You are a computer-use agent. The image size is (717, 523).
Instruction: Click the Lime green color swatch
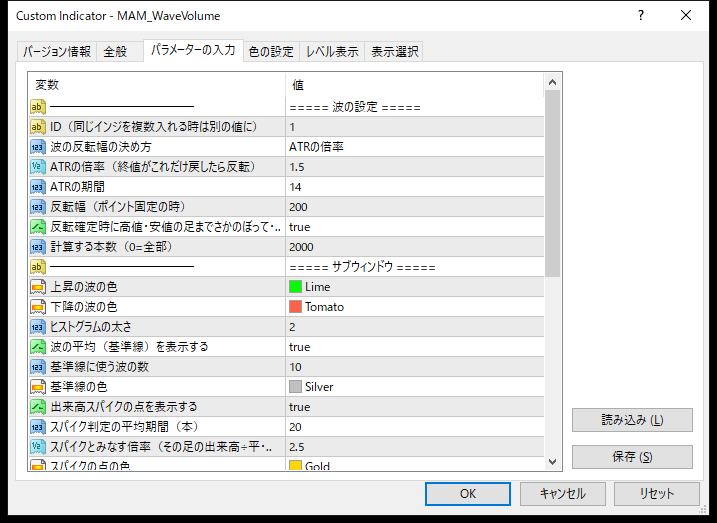click(295, 287)
